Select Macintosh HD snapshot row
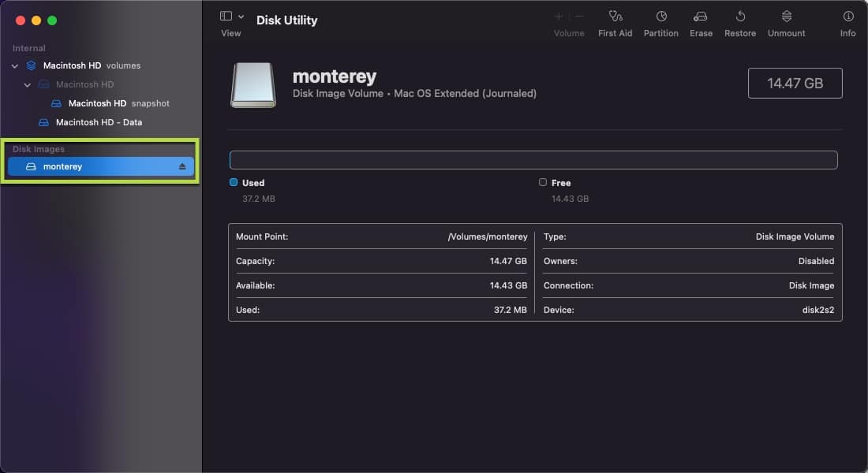The width and height of the screenshot is (868, 473). 119,103
